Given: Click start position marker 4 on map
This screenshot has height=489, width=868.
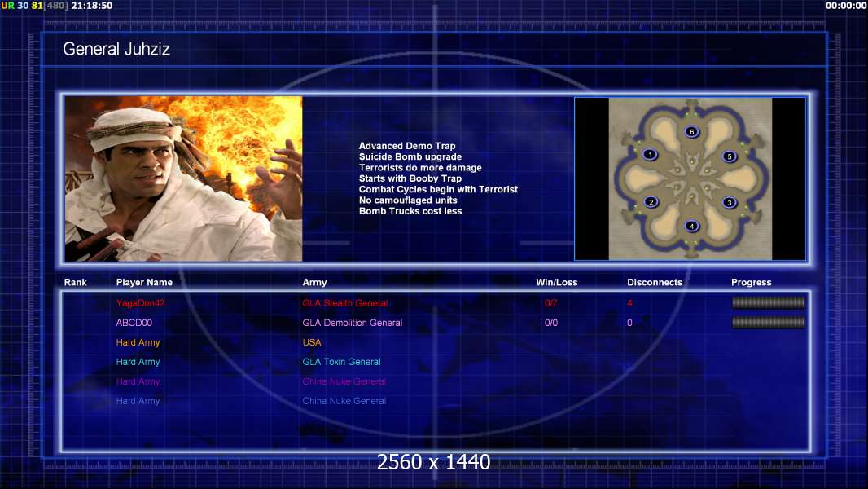Looking at the screenshot, I should 691,226.
